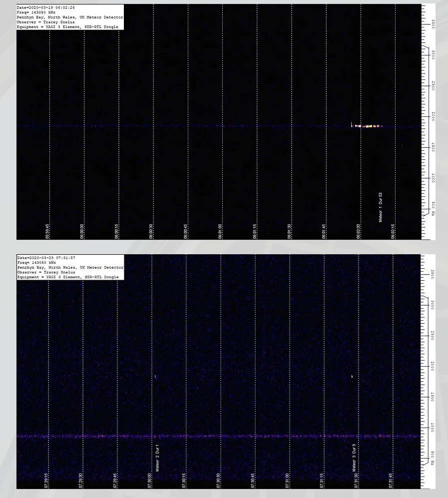This screenshot has width=448, height=498.
Task: Select the 06:02:00 time marker
Action: pyautogui.click(x=359, y=231)
